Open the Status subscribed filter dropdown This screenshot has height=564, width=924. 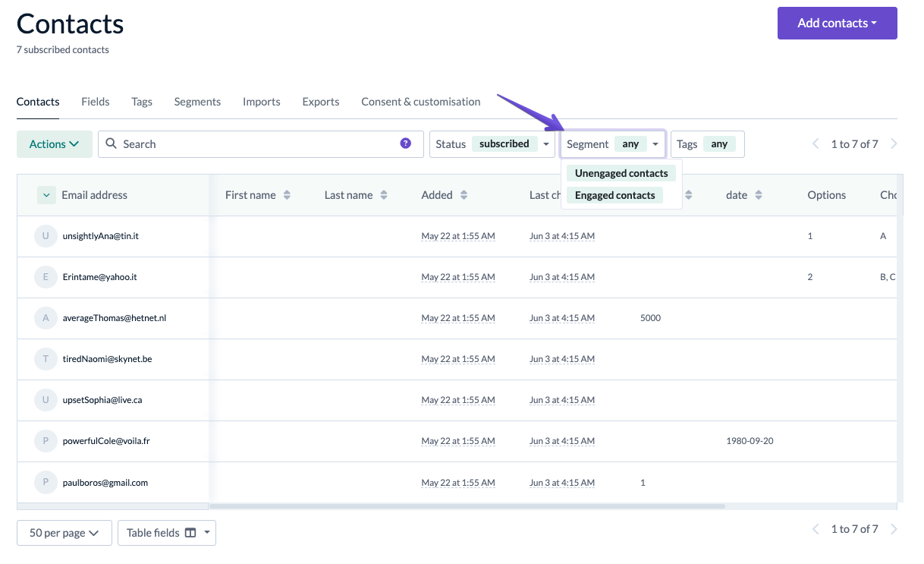[x=492, y=144]
